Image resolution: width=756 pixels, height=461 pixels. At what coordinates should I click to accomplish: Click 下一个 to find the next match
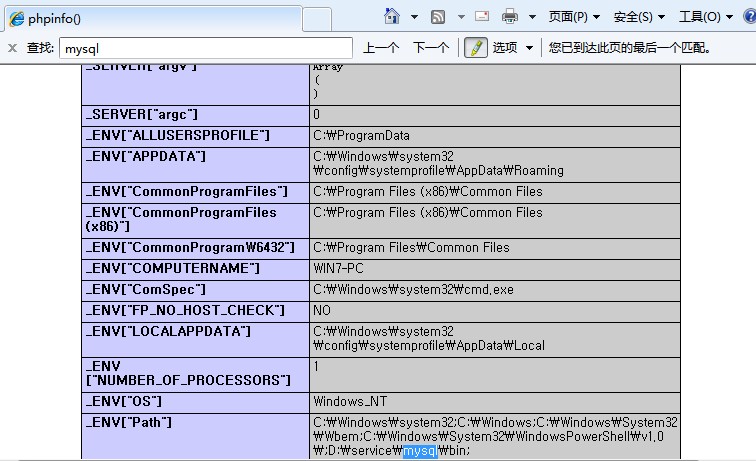click(431, 48)
